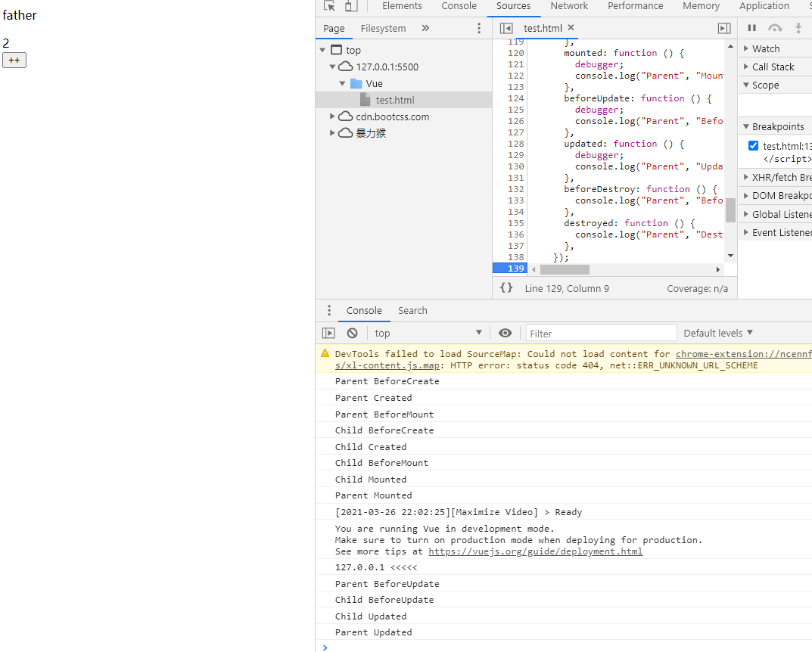Open the navigator three-dot menu
The image size is (812, 652).
(479, 29)
